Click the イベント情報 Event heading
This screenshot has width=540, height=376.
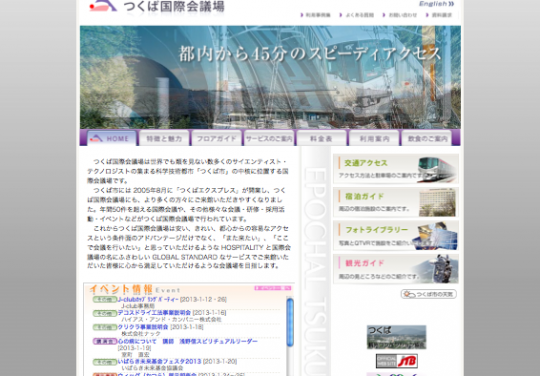[135, 289]
